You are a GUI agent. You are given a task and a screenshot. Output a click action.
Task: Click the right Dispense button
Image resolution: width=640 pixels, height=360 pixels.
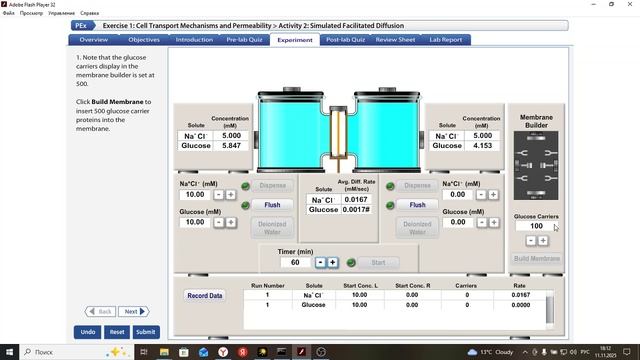(x=417, y=185)
